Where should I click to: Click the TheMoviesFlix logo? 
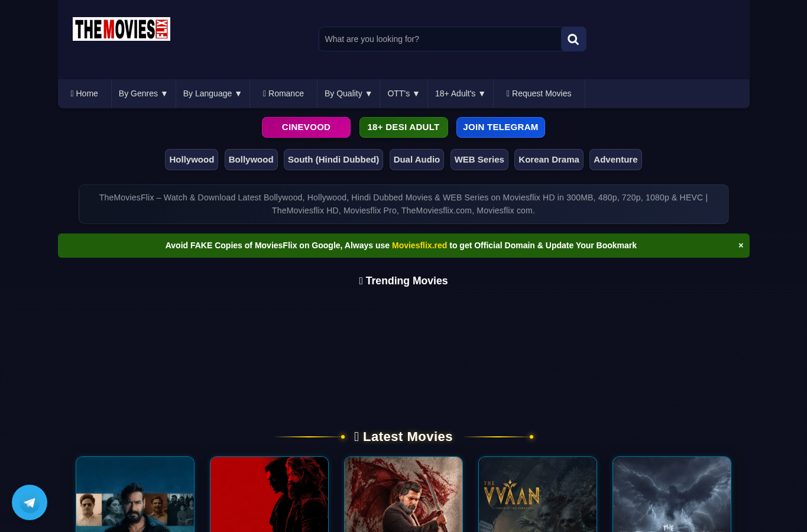[121, 29]
